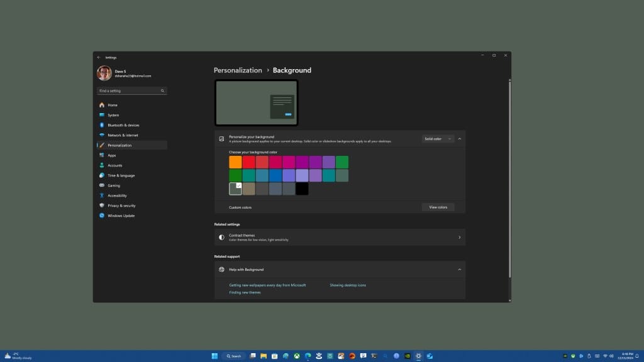Collapse the Help with Background section

[x=460, y=269]
